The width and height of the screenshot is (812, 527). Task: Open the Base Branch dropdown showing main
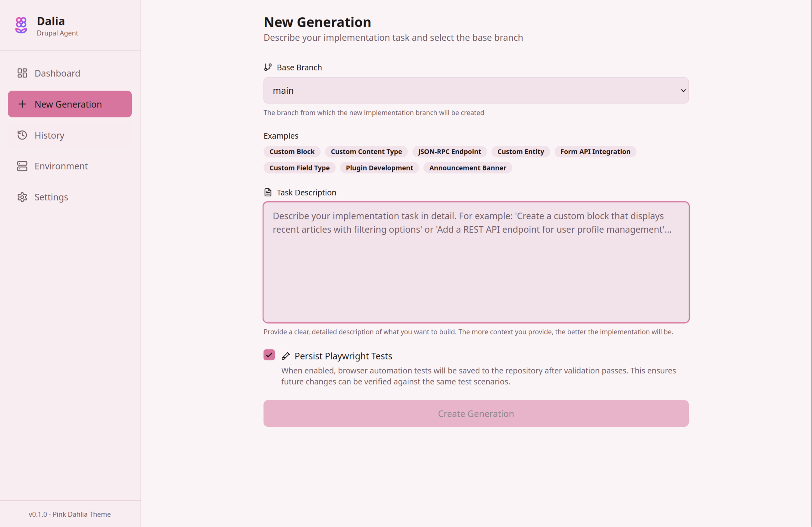[476, 90]
